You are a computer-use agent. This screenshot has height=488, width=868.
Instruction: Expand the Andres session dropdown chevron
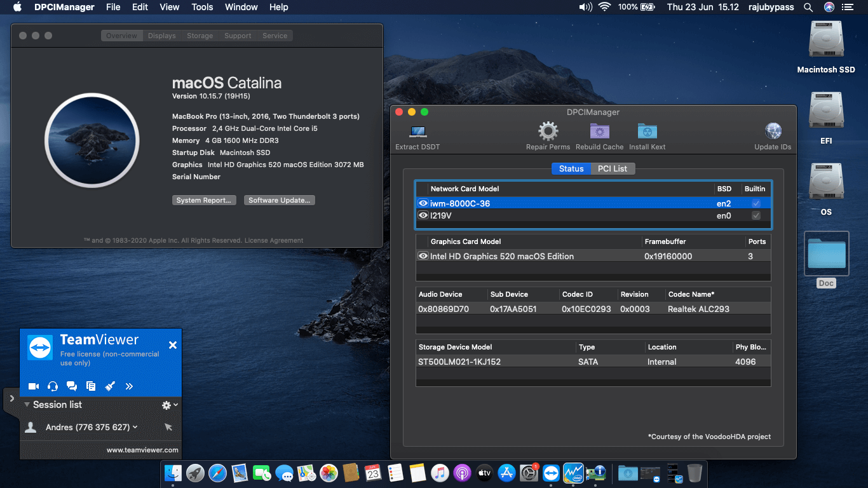(x=135, y=428)
